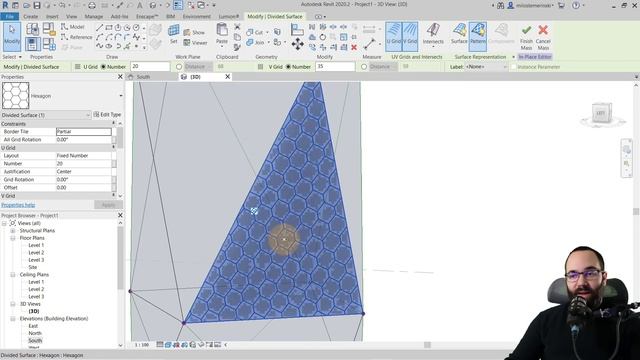640x360 pixels.
Task: Toggle the V Grid ribbon button
Action: [410, 36]
